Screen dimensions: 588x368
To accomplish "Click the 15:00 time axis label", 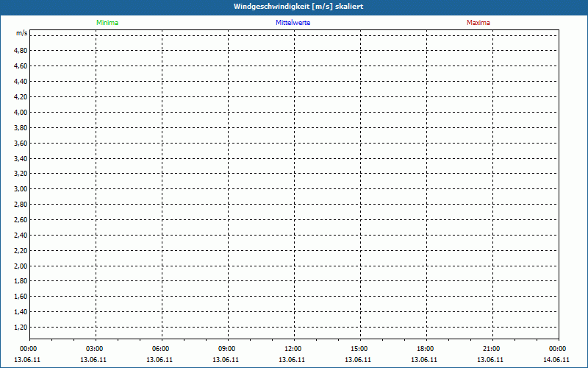I will [359, 349].
